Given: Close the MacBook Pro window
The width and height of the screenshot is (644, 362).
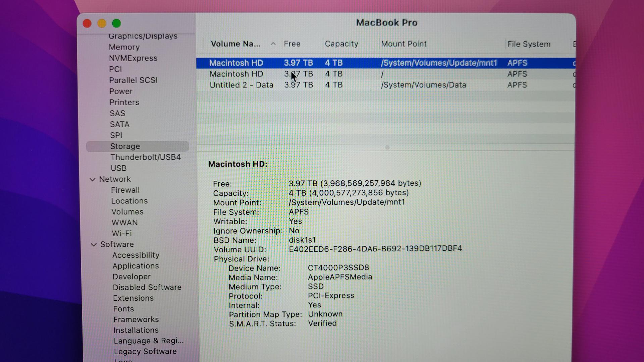Looking at the screenshot, I should pos(87,23).
